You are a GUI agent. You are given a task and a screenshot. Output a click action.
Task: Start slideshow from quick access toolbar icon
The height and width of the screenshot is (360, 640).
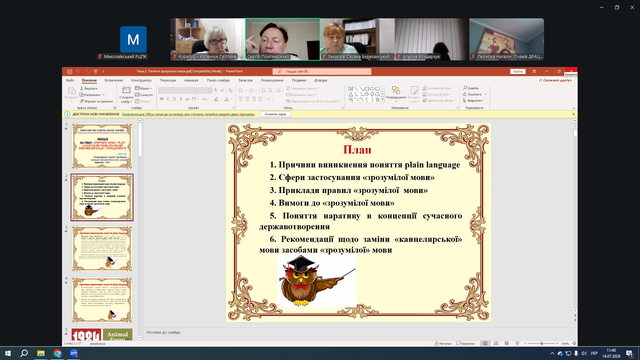tap(96, 71)
